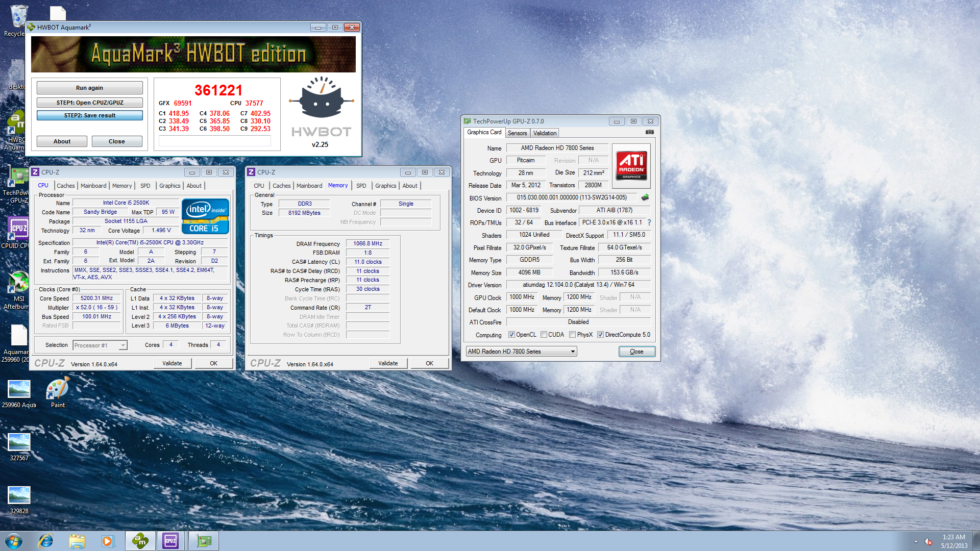Screen dimensions: 980x551
Task: Toggle the CUDA checkbox
Action: pyautogui.click(x=544, y=335)
